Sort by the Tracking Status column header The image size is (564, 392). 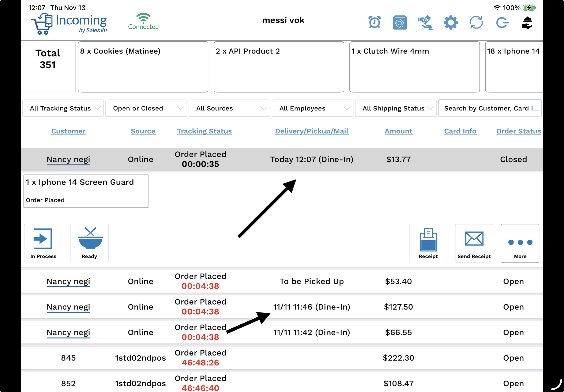(204, 131)
